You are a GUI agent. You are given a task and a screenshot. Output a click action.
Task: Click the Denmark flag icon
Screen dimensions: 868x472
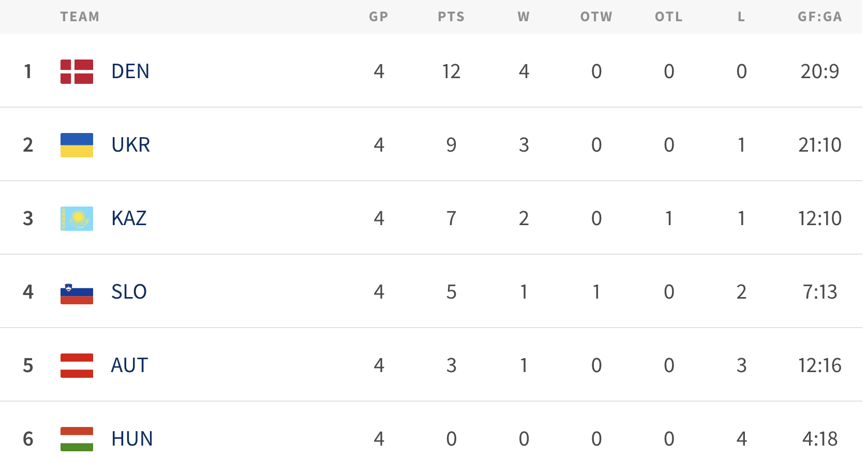(77, 71)
